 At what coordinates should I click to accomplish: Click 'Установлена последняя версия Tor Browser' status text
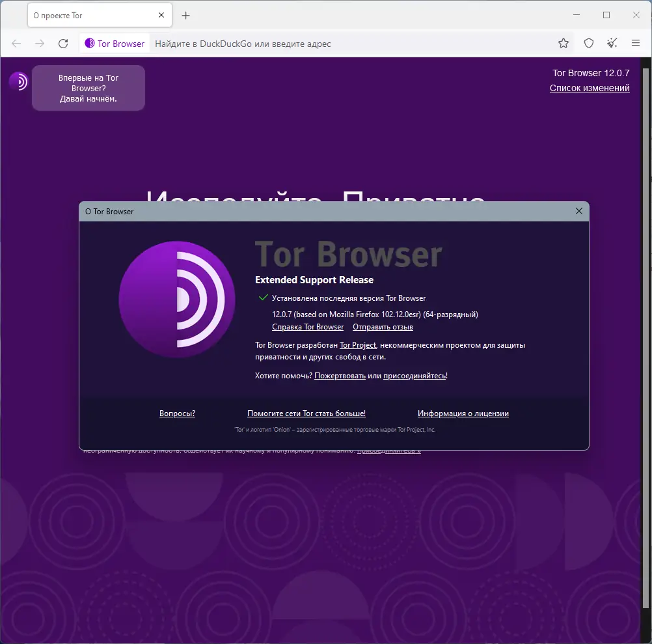tap(349, 298)
